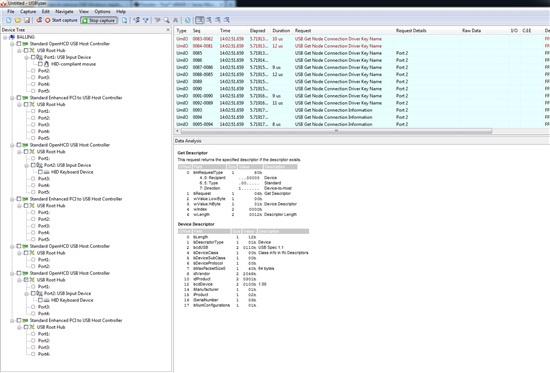The width and height of the screenshot is (550, 373).
Task: Click the Filter funnel toolbar icon
Action: (x=146, y=20)
